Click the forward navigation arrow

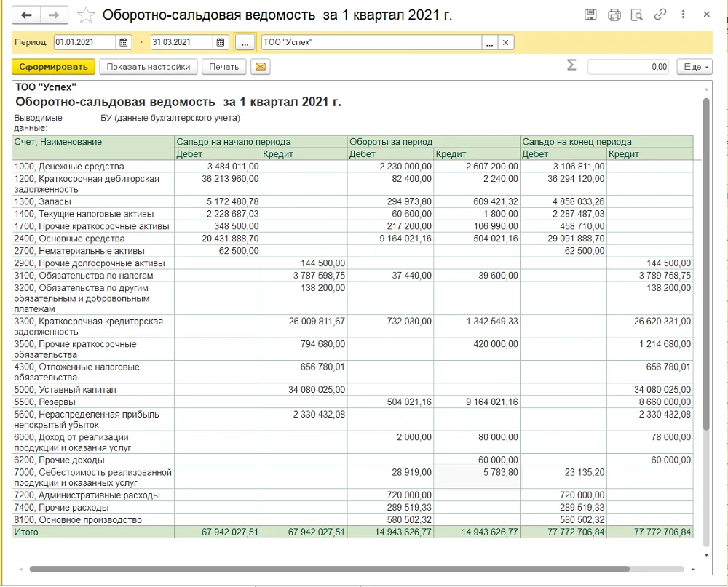pos(54,15)
